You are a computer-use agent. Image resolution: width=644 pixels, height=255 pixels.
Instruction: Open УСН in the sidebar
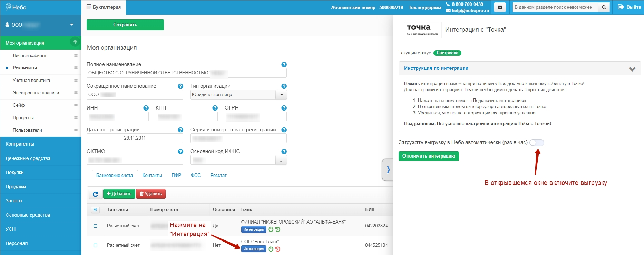tap(41, 229)
